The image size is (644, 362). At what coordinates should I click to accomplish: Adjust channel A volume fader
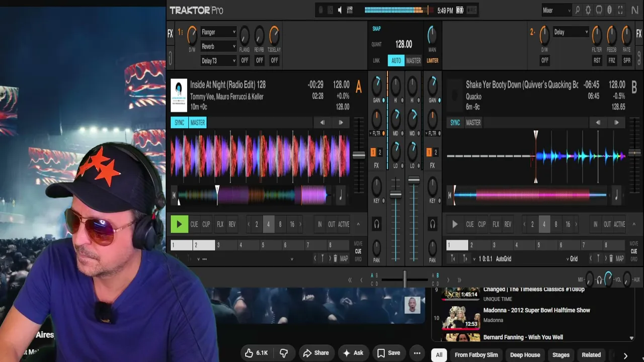[396, 195]
